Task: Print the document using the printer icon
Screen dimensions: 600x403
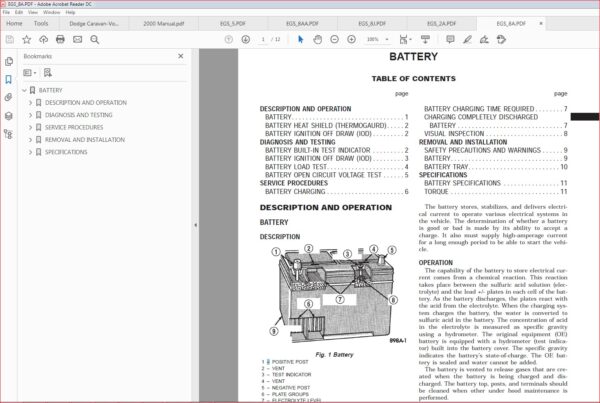Action: pyautogui.click(x=60, y=39)
